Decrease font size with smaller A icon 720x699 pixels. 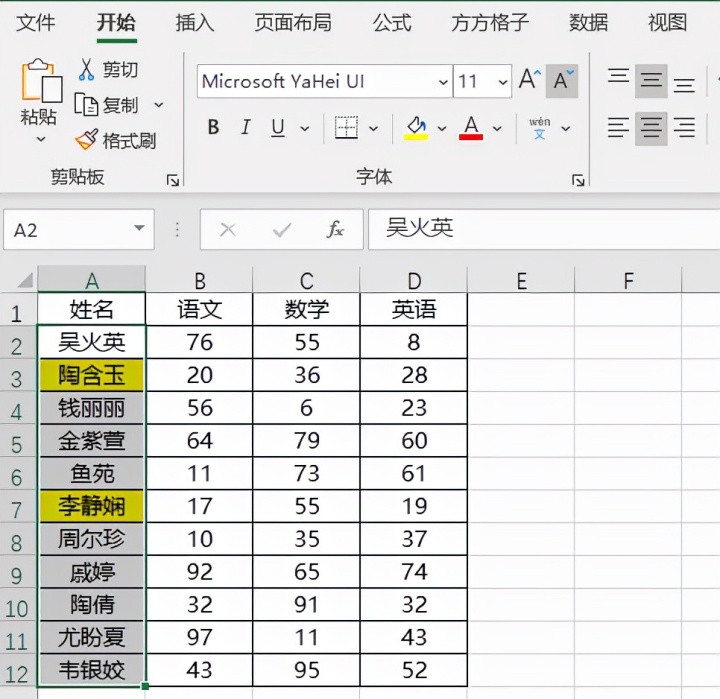pyautogui.click(x=562, y=81)
